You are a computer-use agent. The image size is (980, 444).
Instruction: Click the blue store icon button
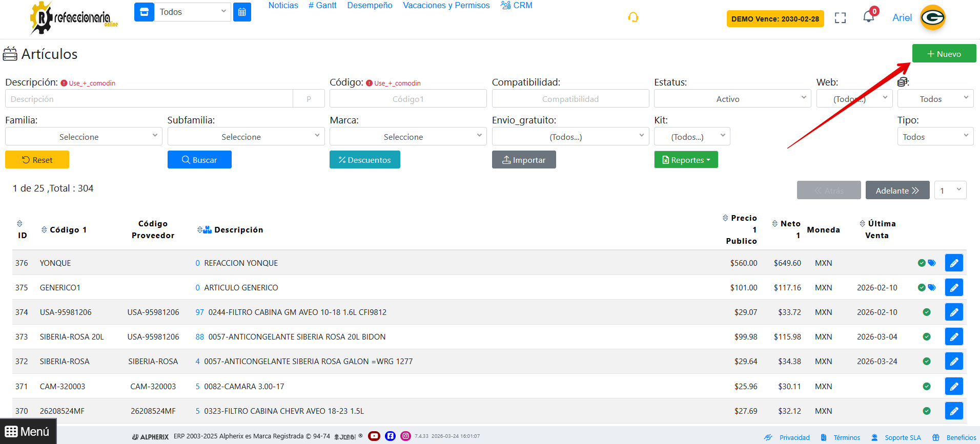pyautogui.click(x=144, y=12)
